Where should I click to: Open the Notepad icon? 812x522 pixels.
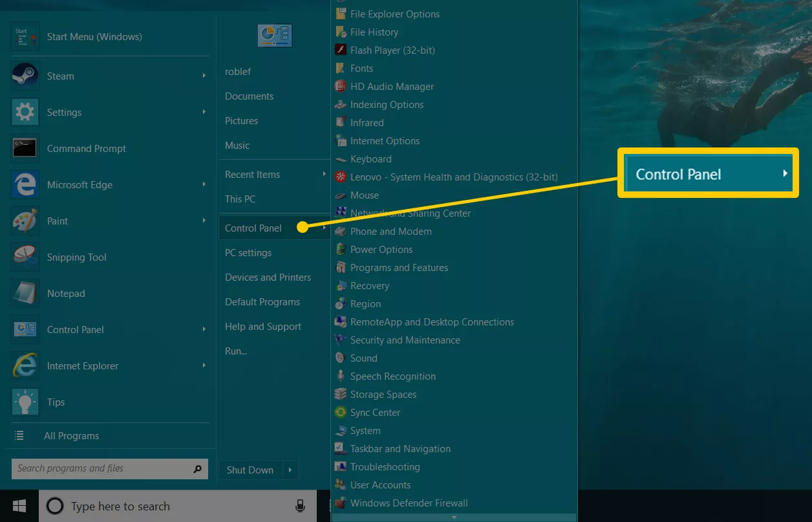click(25, 294)
